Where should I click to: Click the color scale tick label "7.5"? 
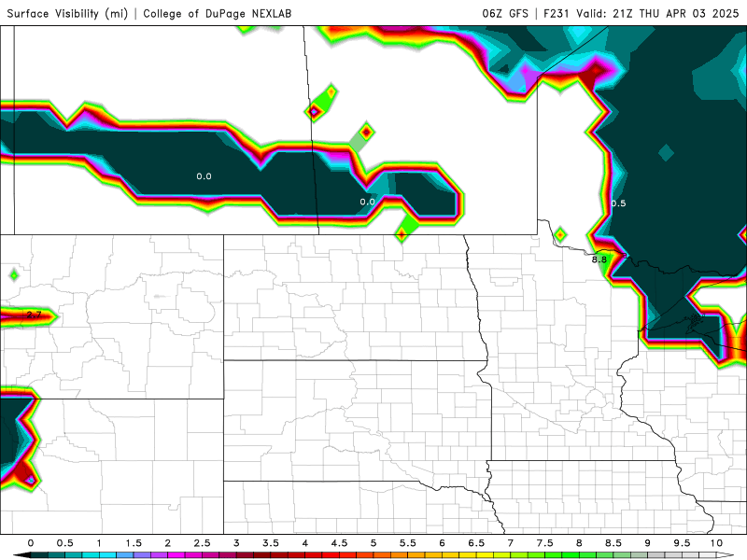click(x=545, y=543)
